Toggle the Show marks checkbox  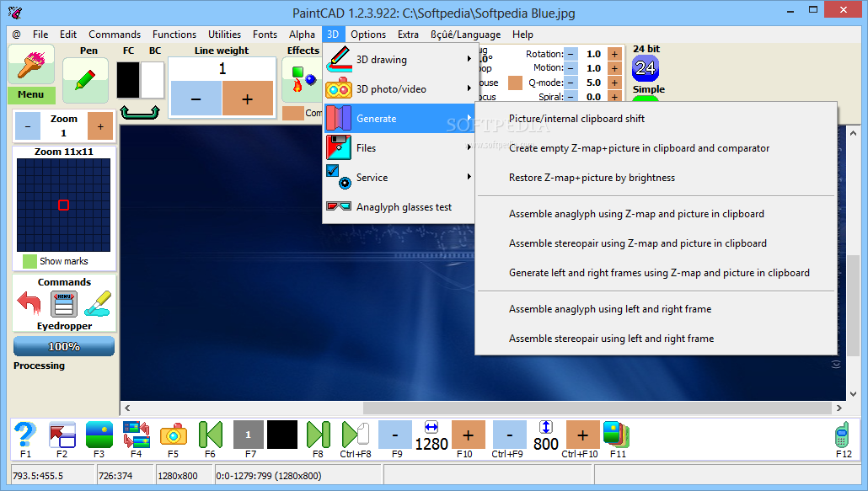pyautogui.click(x=29, y=261)
